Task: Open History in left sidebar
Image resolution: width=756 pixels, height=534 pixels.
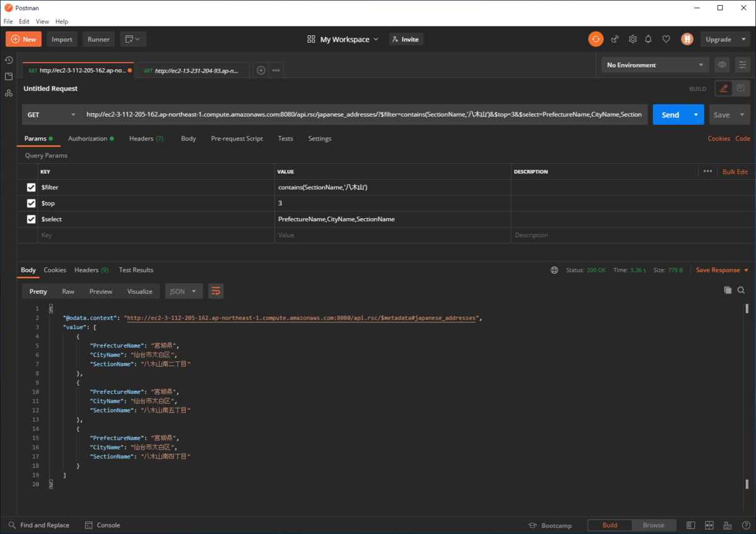Action: pyautogui.click(x=9, y=60)
